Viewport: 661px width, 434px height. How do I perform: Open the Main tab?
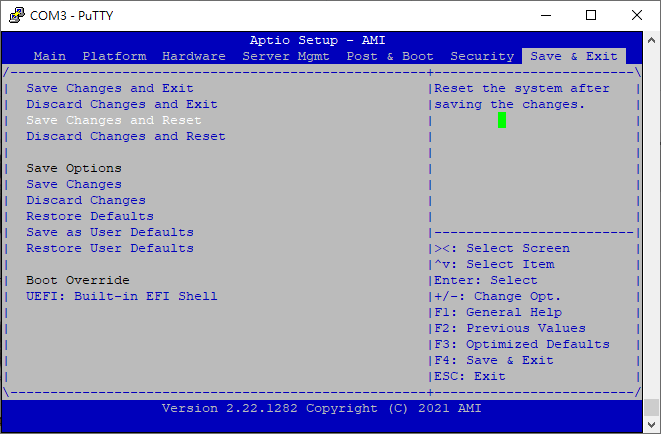pyautogui.click(x=50, y=56)
